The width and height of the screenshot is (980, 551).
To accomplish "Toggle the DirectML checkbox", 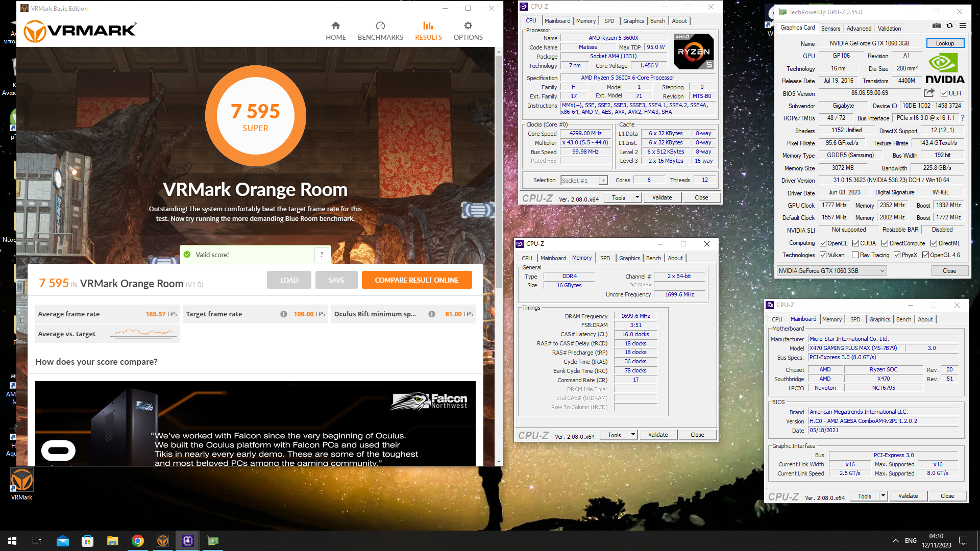I will tap(934, 243).
